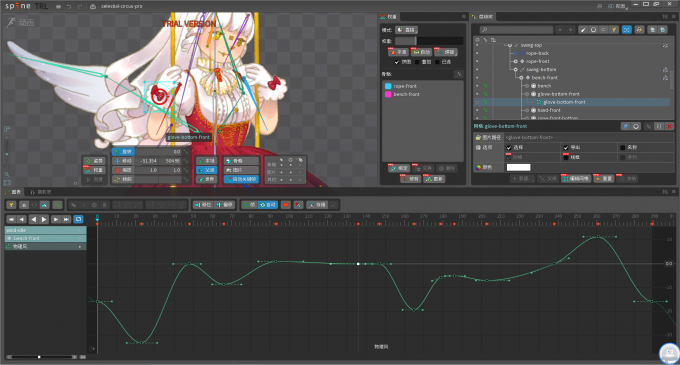The width and height of the screenshot is (680, 365).
Task: Click the undo arrow icon
Action: click(x=69, y=7)
